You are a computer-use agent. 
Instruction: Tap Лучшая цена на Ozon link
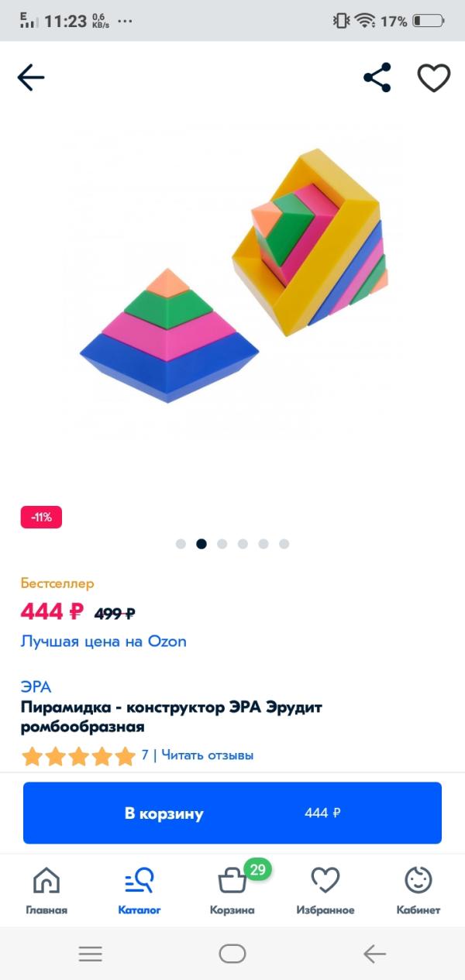pos(103,641)
